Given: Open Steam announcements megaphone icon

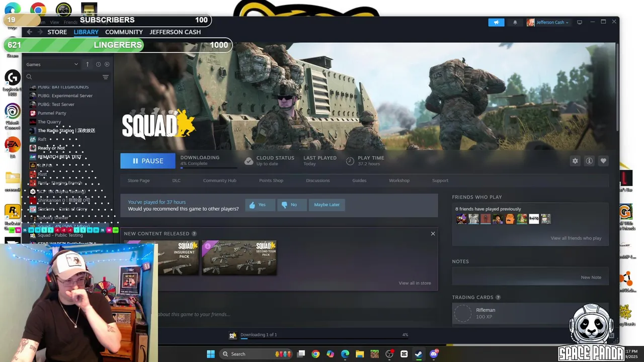Looking at the screenshot, I should click(x=496, y=22).
